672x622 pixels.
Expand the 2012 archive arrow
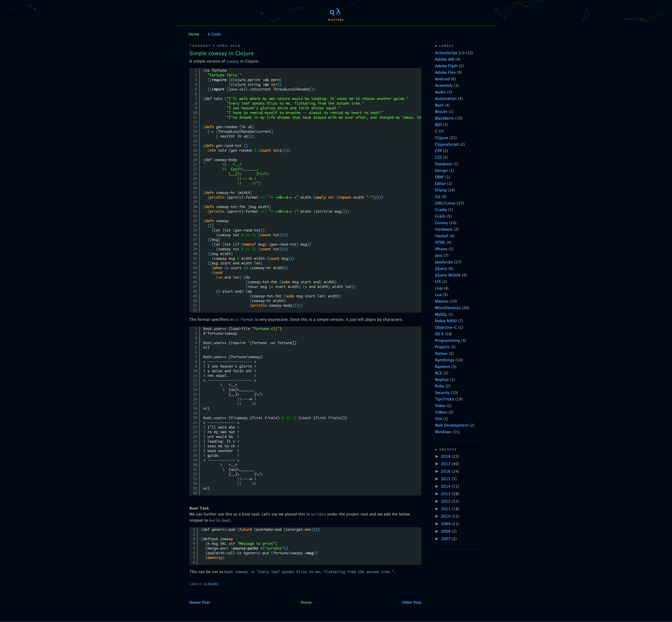point(437,502)
